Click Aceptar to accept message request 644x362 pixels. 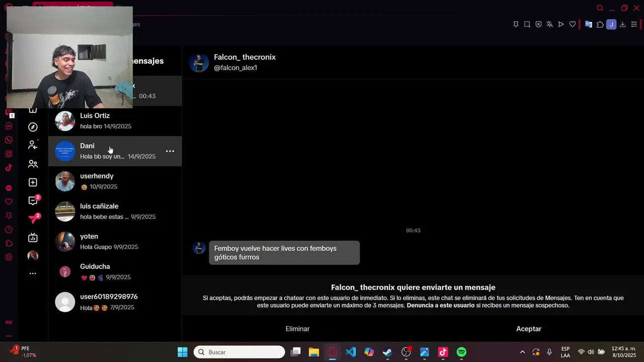[529, 329]
